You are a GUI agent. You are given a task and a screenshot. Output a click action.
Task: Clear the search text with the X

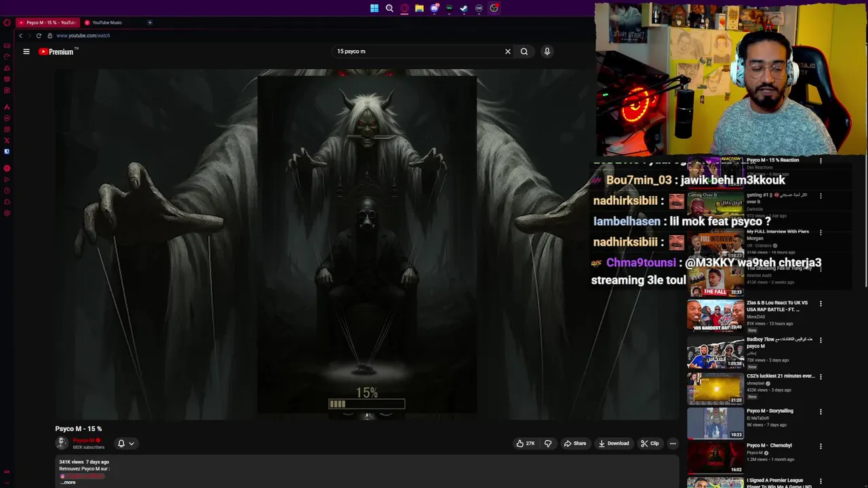[507, 52]
